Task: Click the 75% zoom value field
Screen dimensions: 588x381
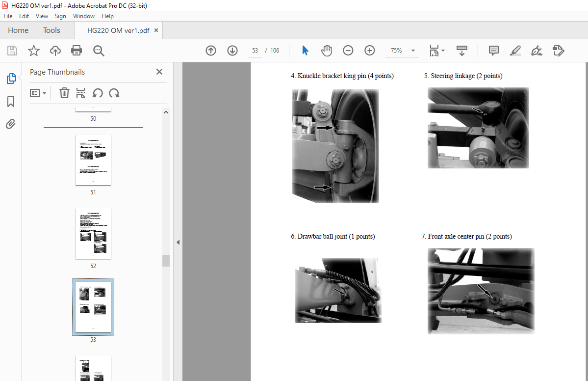Action: point(396,50)
